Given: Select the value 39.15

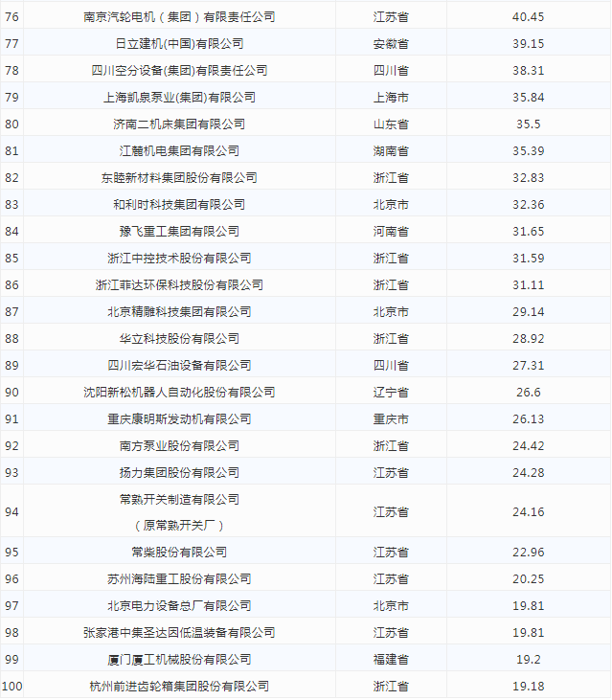Looking at the screenshot, I should (528, 44).
